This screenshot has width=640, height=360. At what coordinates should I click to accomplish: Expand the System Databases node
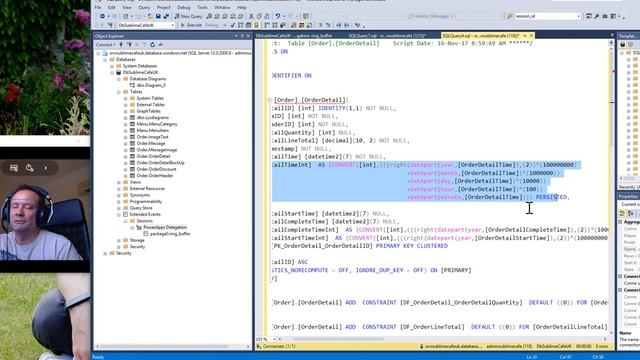coord(112,66)
